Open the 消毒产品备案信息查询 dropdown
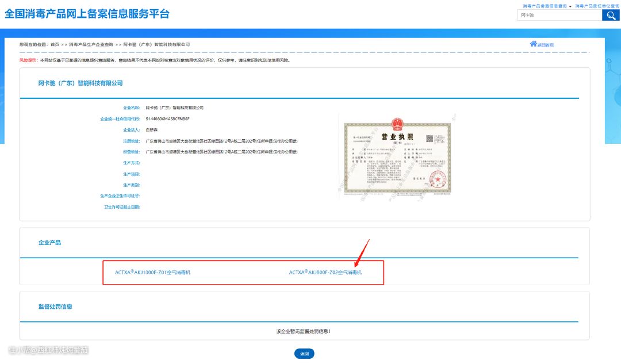 click(547, 6)
